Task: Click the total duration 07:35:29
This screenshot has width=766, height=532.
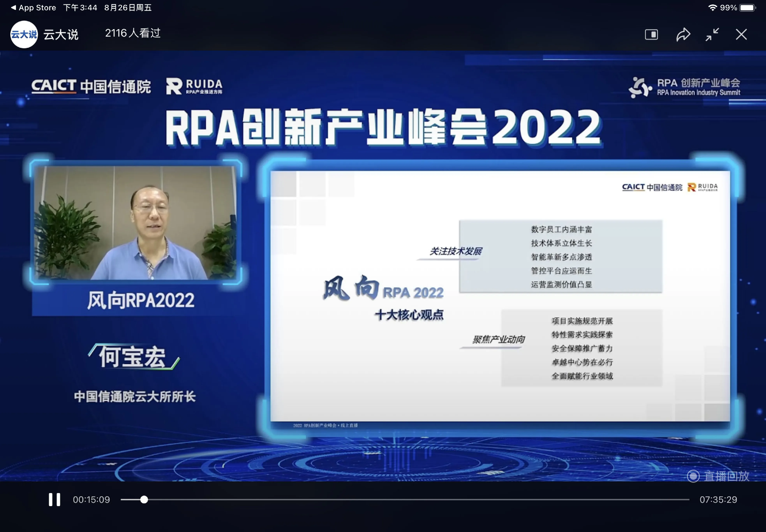Action: click(x=718, y=499)
